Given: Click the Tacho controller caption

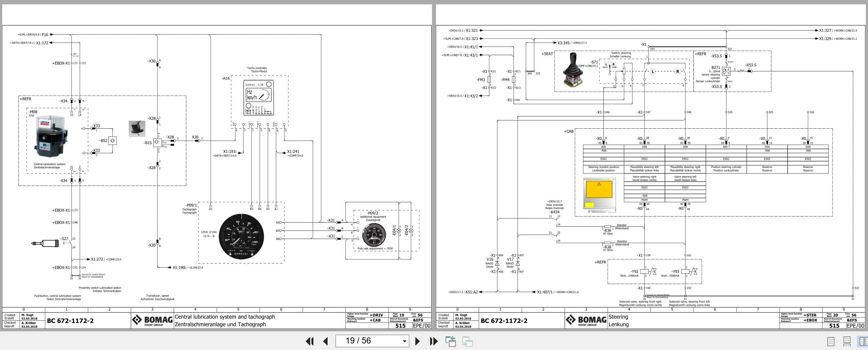Looking at the screenshot, I should click(x=257, y=68).
